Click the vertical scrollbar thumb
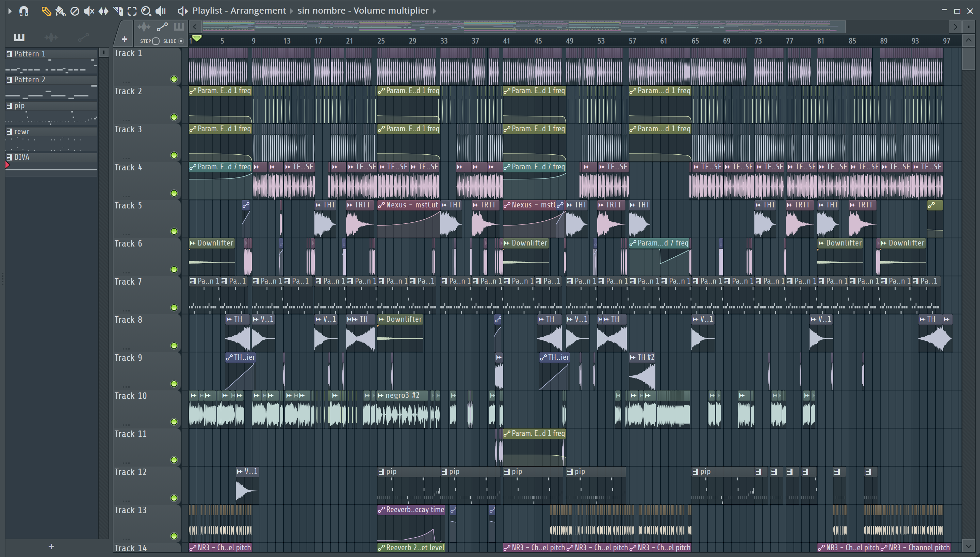980x557 pixels. pos(968,58)
